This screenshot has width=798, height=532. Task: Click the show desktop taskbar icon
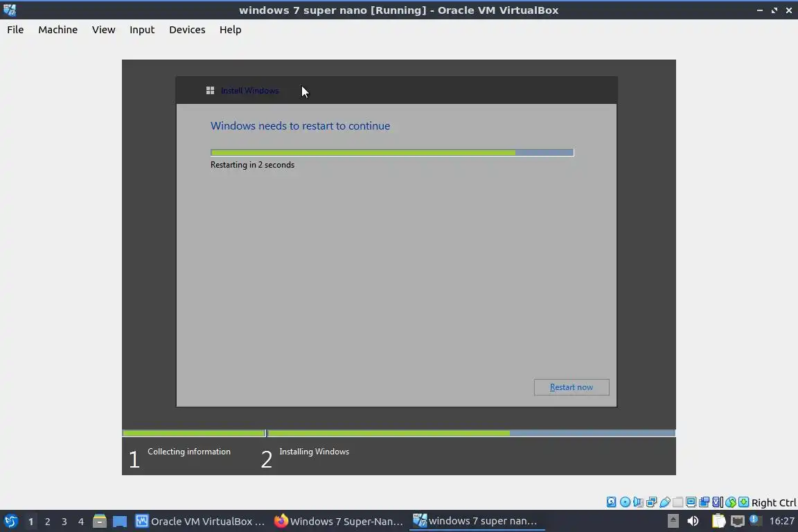[x=120, y=522]
